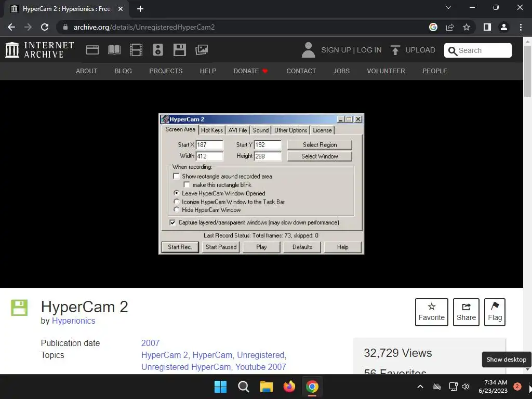Viewport: 532px width, 399px height.
Task: Switch to the Sound tab
Action: tap(261, 130)
